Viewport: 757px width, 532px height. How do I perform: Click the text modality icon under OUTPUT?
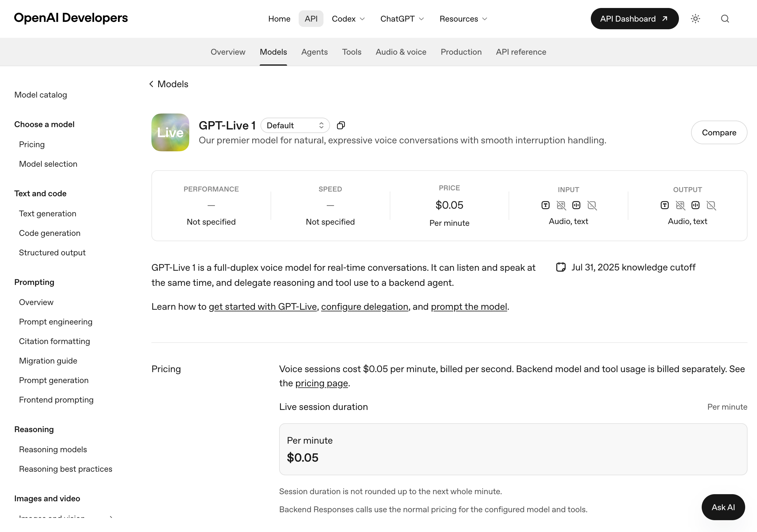(x=665, y=205)
